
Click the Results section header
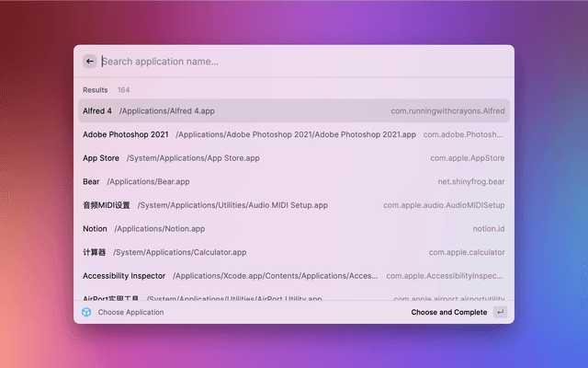point(95,90)
